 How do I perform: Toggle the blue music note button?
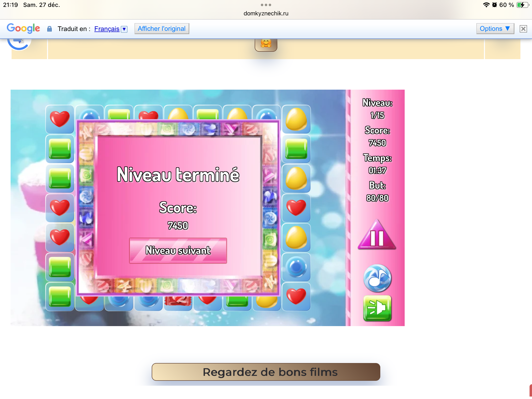click(377, 278)
